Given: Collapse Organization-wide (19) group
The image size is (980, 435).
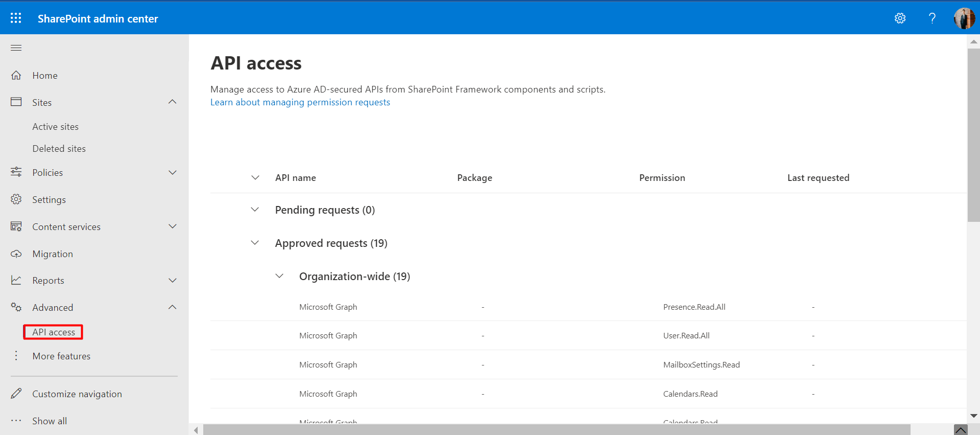Looking at the screenshot, I should [x=279, y=276].
